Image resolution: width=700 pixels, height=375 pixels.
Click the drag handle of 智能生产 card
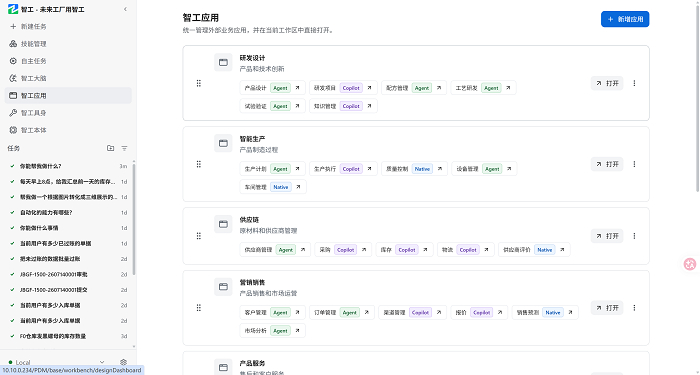(199, 164)
